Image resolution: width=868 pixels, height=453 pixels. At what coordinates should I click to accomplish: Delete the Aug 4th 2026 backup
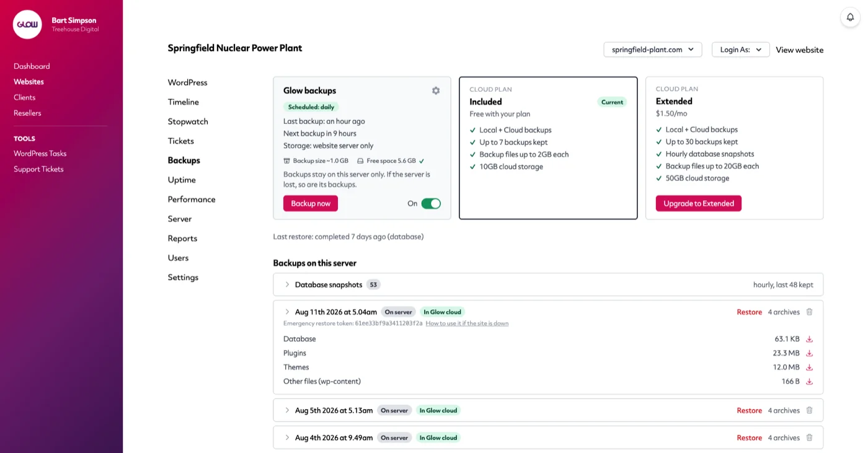(809, 438)
